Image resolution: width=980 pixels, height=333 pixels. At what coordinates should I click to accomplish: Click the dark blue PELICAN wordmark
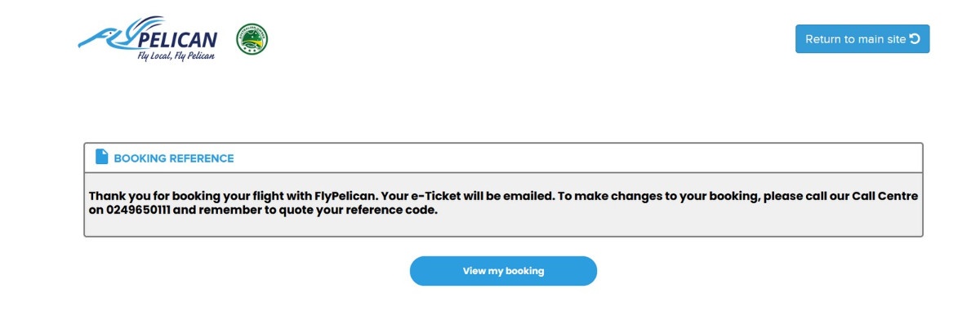(x=178, y=39)
